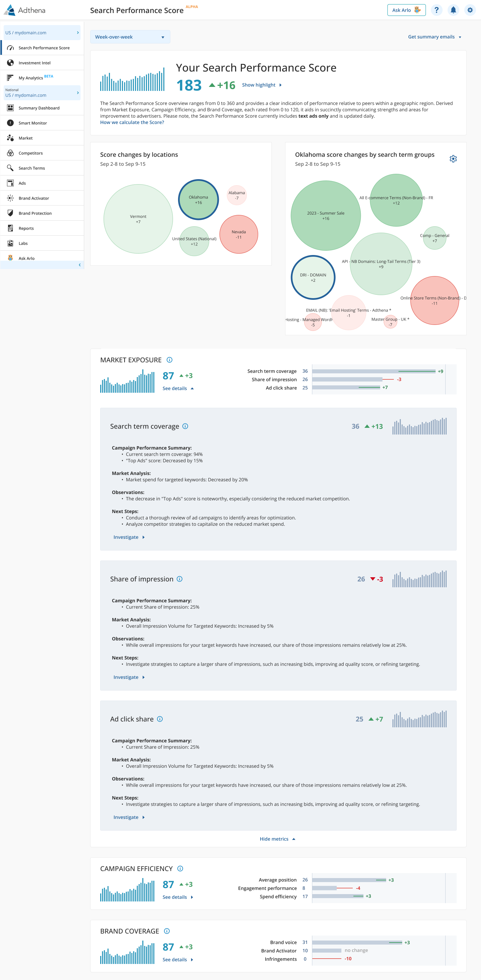Open How we calculate the Score link

pyautogui.click(x=132, y=122)
